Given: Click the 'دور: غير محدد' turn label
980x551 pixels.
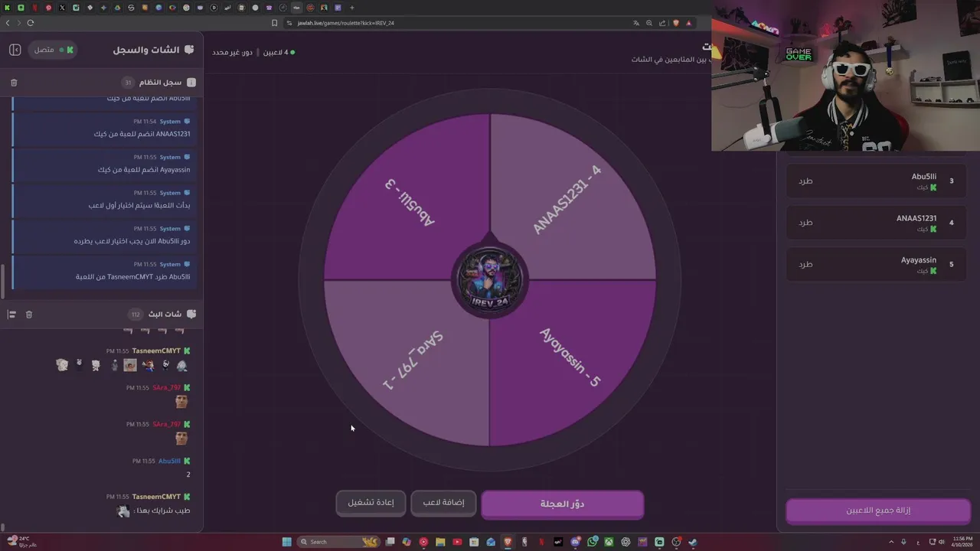Looking at the screenshot, I should (232, 52).
